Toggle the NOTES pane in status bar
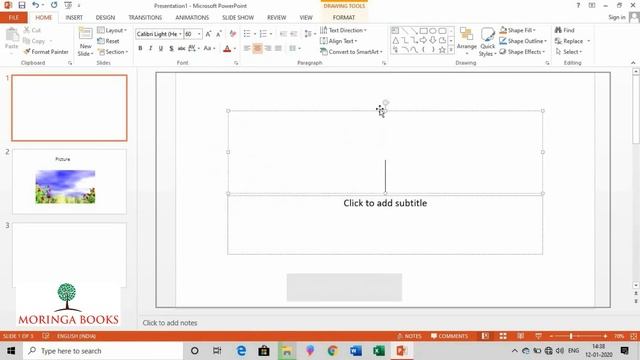Screen dimensions: 640x360 pos(409,336)
